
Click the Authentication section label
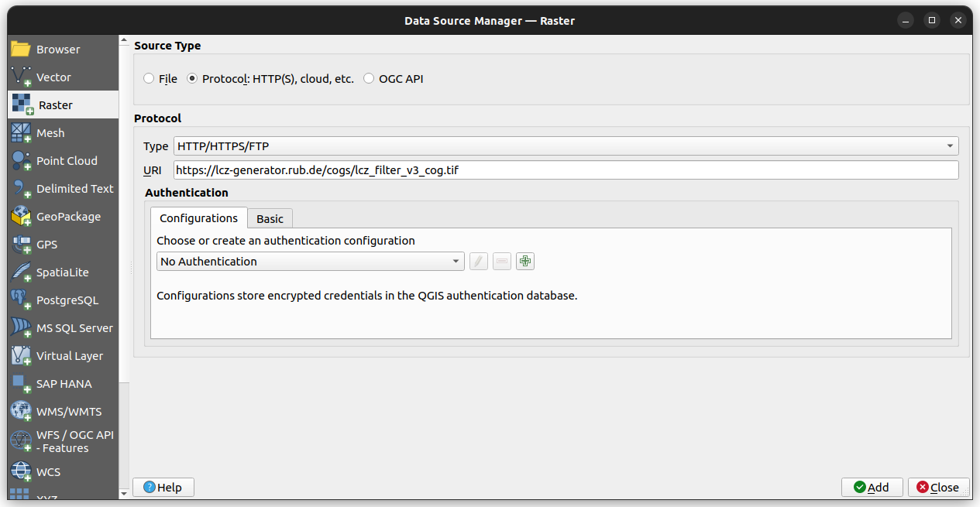(x=187, y=193)
